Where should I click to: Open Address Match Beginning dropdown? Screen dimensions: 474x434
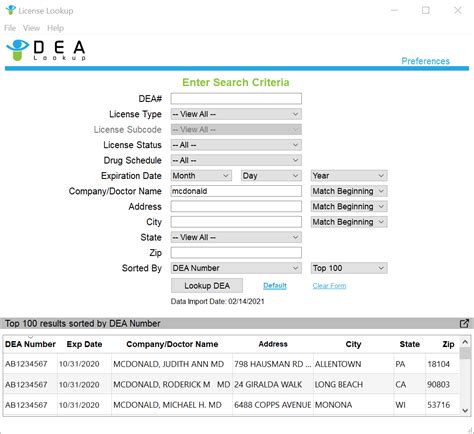pyautogui.click(x=349, y=206)
